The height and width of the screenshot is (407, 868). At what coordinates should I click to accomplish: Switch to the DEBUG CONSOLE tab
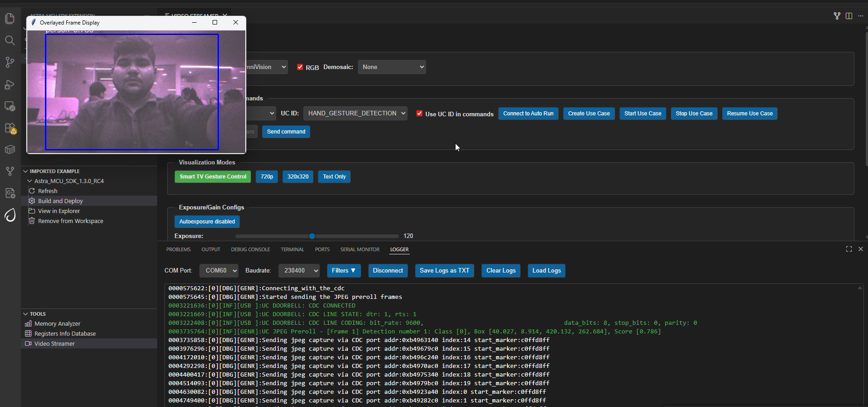click(250, 249)
